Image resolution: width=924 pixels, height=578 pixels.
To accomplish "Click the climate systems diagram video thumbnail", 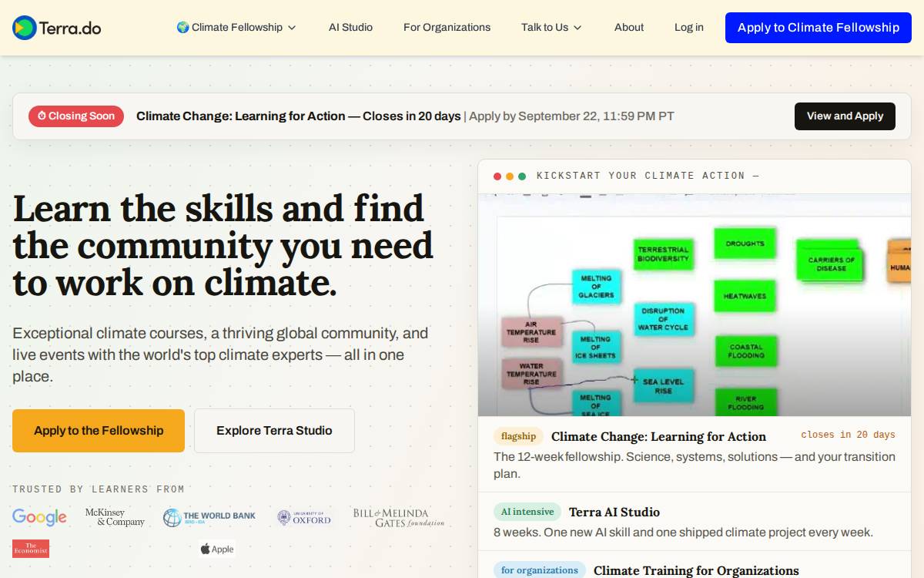I will [695, 305].
